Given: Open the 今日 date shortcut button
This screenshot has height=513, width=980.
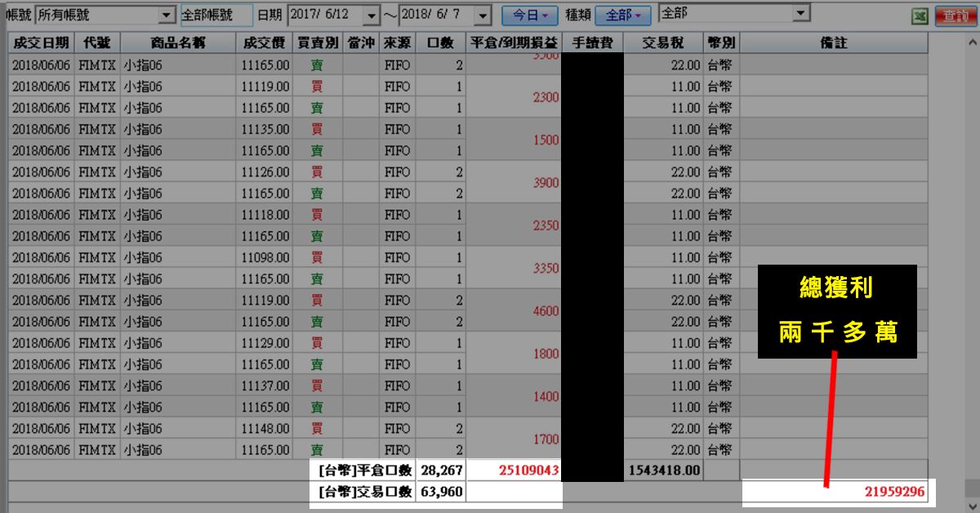Looking at the screenshot, I should (x=529, y=16).
